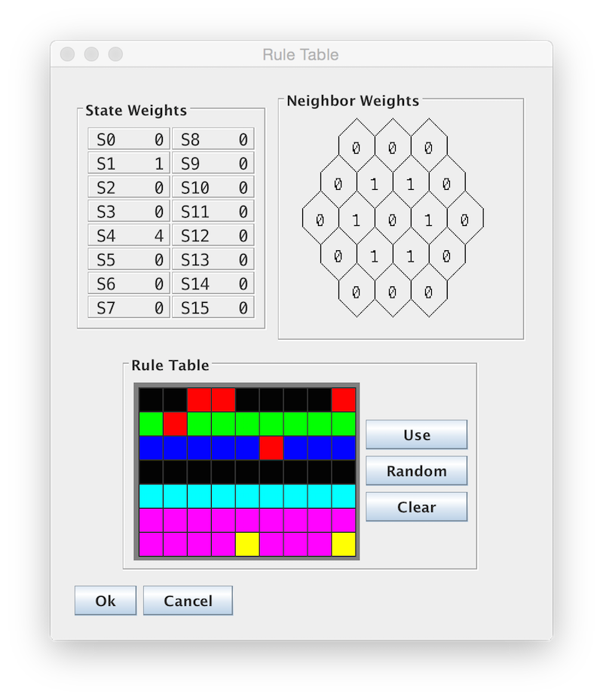Focus the S11 state weight field

[x=213, y=211]
